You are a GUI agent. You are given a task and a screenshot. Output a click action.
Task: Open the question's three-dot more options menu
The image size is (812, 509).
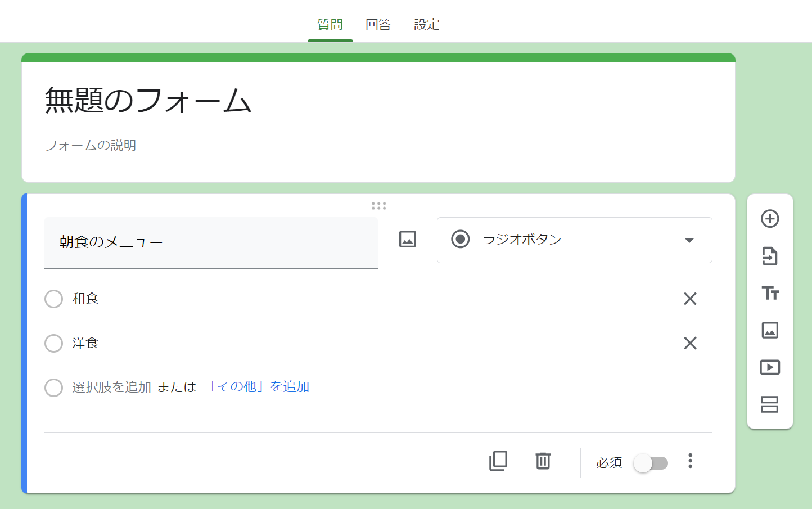(691, 461)
